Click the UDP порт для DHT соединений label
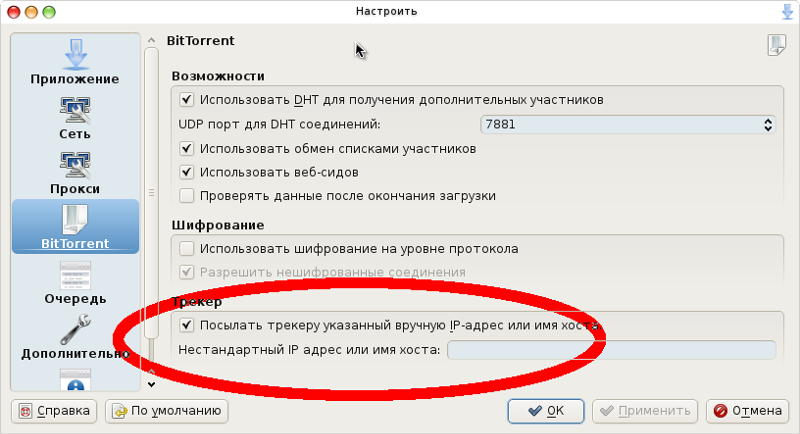Image resolution: width=800 pixels, height=434 pixels. (x=279, y=124)
